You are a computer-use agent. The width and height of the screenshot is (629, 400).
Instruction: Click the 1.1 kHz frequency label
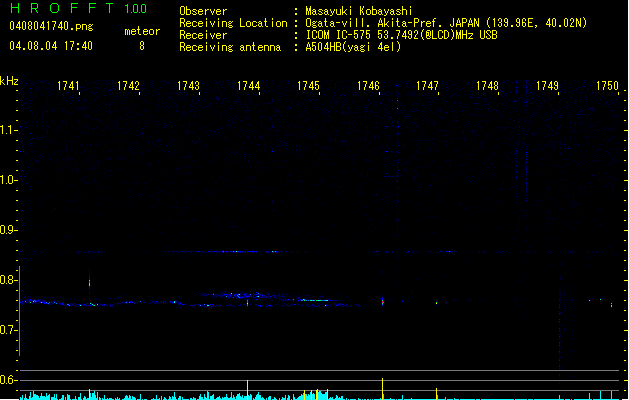(8, 130)
